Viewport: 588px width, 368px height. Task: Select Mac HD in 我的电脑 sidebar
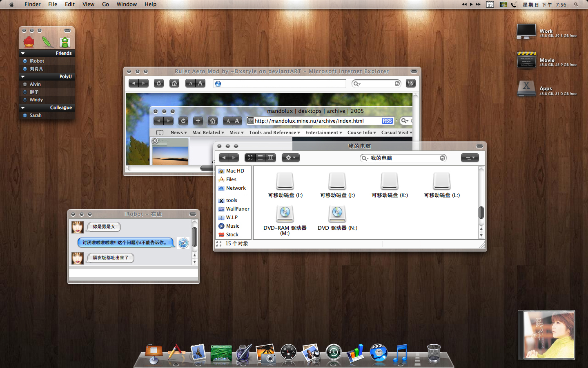tap(231, 171)
